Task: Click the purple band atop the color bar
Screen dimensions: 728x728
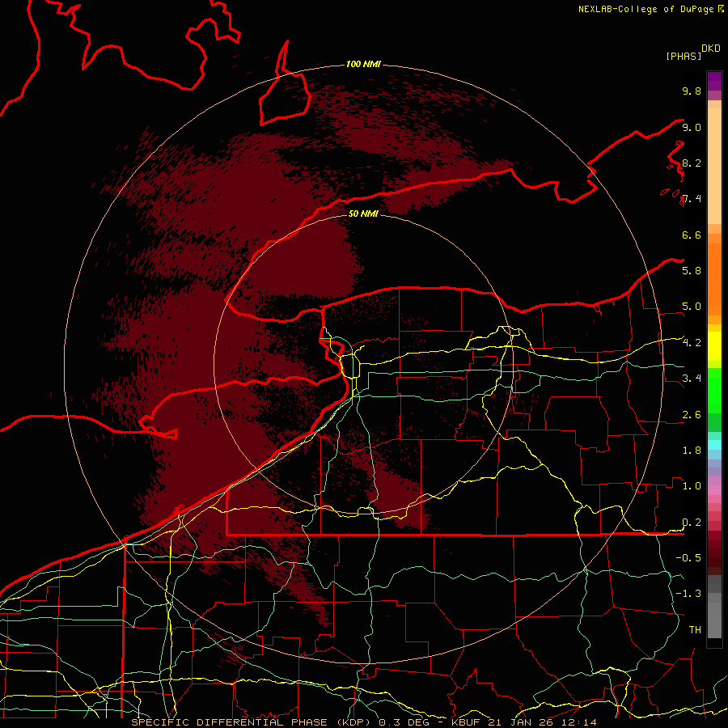Action: 714,81
